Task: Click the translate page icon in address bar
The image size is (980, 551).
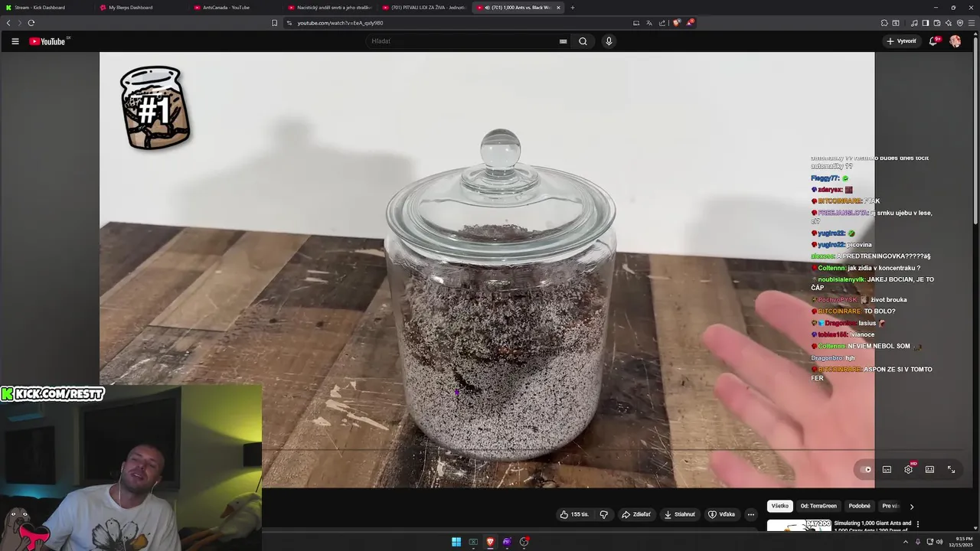Action: 648,23
